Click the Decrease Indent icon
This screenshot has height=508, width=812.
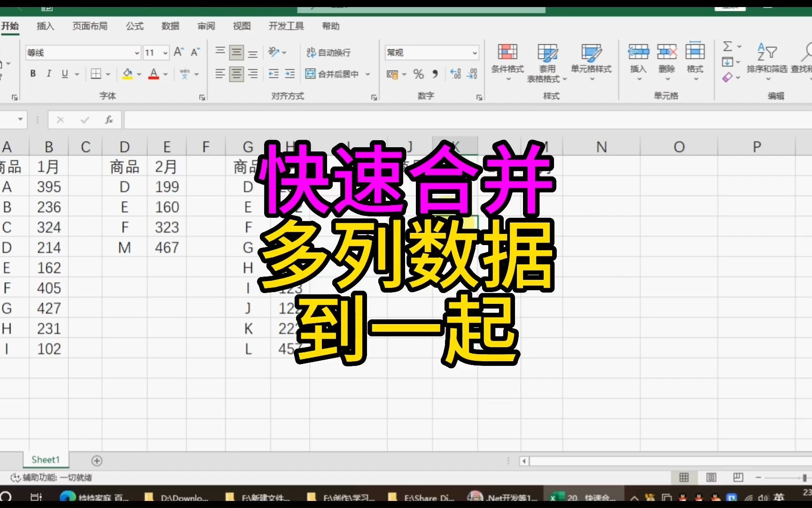click(x=273, y=74)
